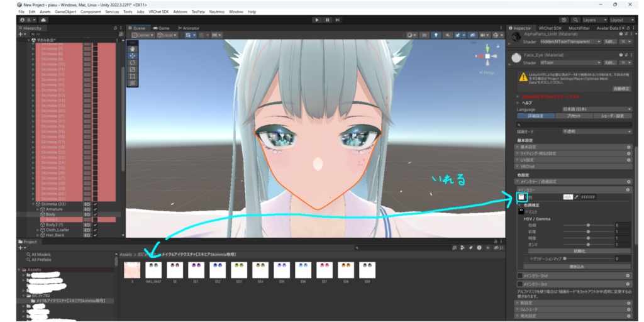Image resolution: width=644 pixels, height=322 pixels.
Task: Open the Window menu
Action: pos(236,12)
